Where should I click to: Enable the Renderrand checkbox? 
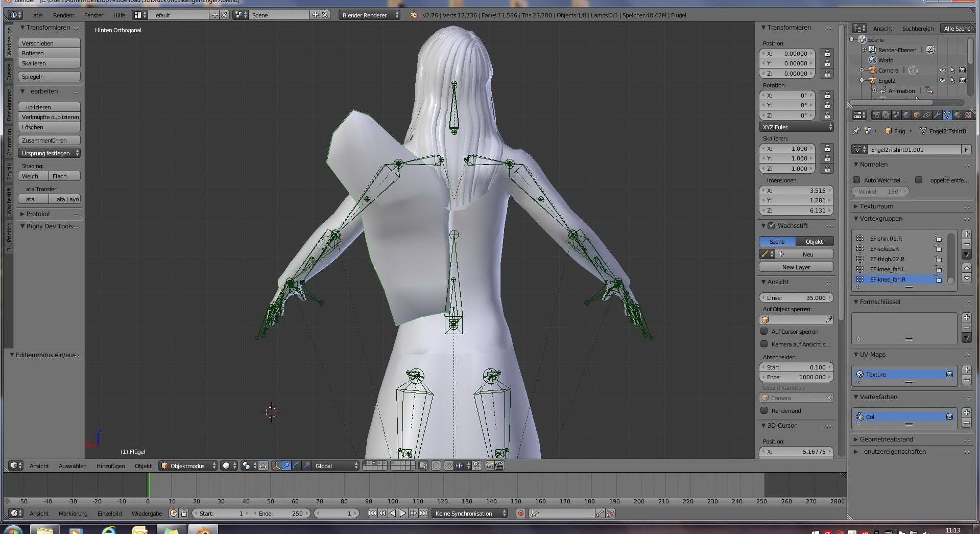[x=764, y=411]
